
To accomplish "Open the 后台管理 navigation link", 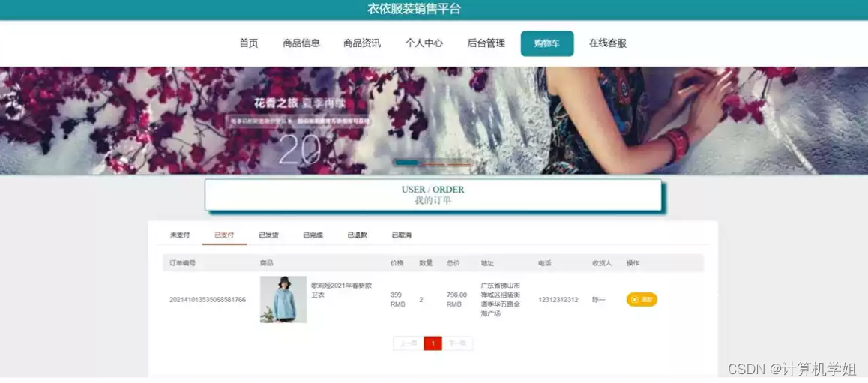I will click(x=486, y=43).
